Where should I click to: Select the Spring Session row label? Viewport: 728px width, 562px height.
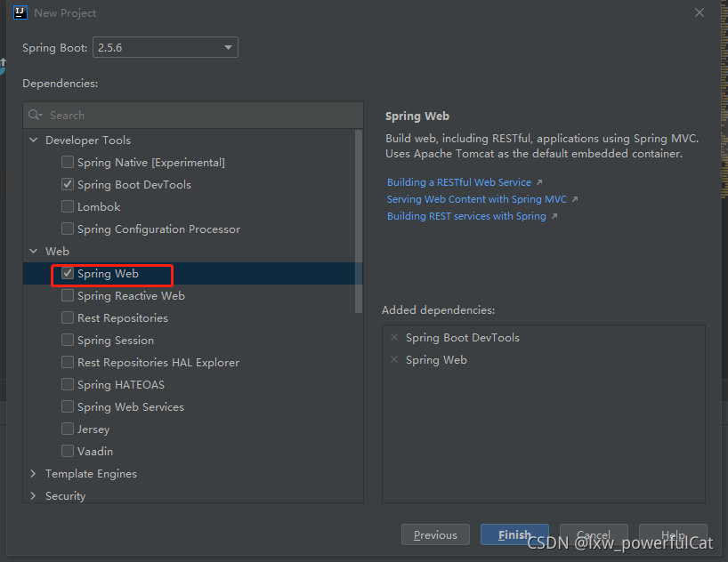[x=116, y=341]
